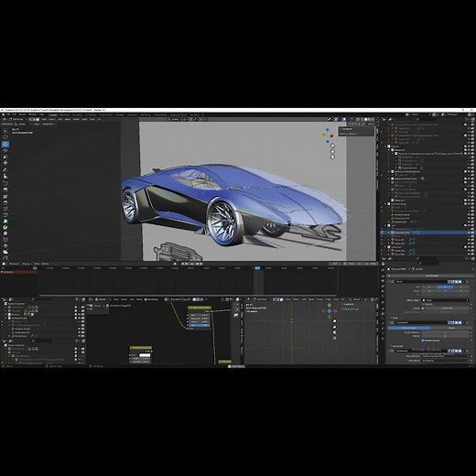Adjust the Subdivision Render levels slider
The image size is (476, 476).
(445, 336)
